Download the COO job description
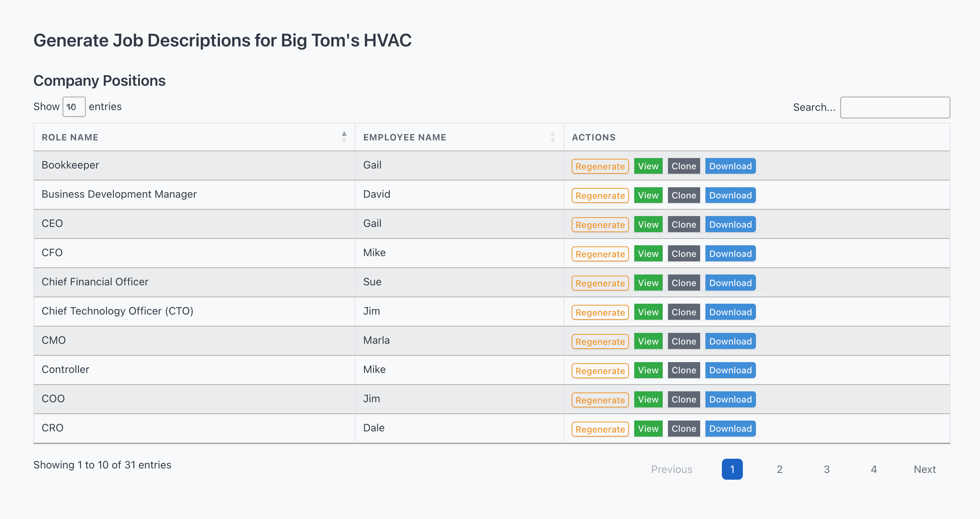Screen dimensions: 980x519 tap(731, 400)
